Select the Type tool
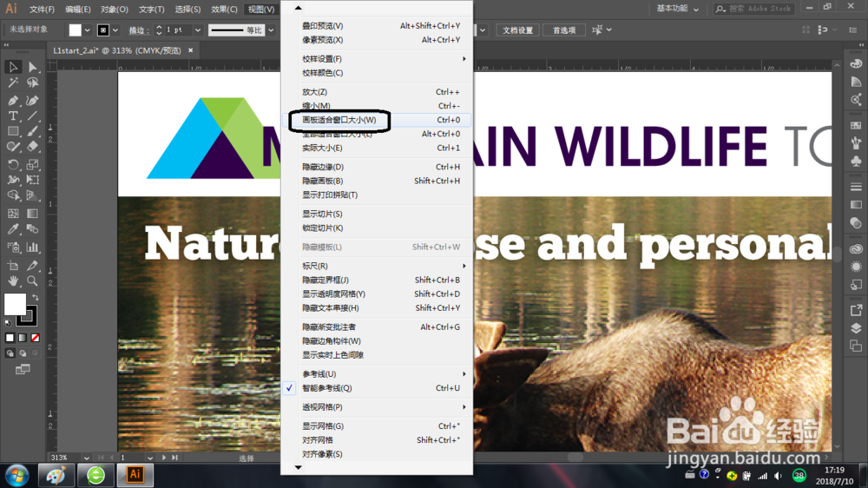Screen dimensions: 868x488 [13, 116]
